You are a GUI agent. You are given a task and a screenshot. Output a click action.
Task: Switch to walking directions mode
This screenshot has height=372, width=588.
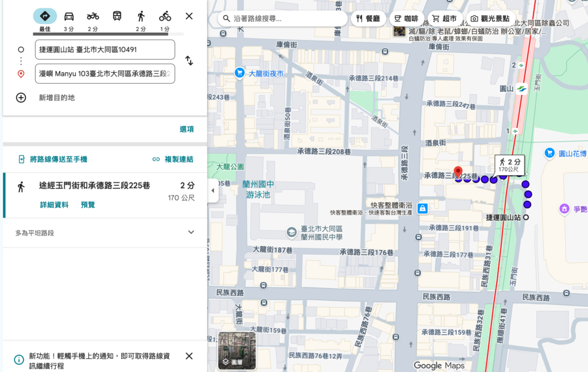(x=141, y=16)
